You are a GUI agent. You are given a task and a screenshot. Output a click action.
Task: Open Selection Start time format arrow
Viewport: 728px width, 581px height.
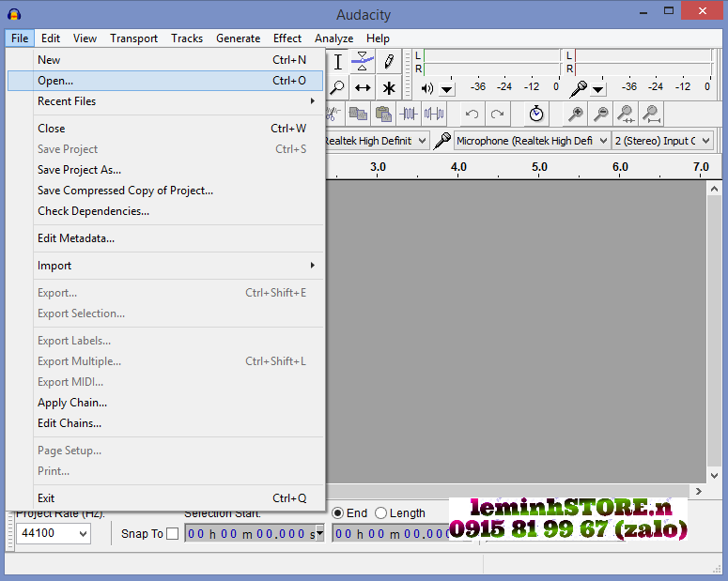pos(320,534)
